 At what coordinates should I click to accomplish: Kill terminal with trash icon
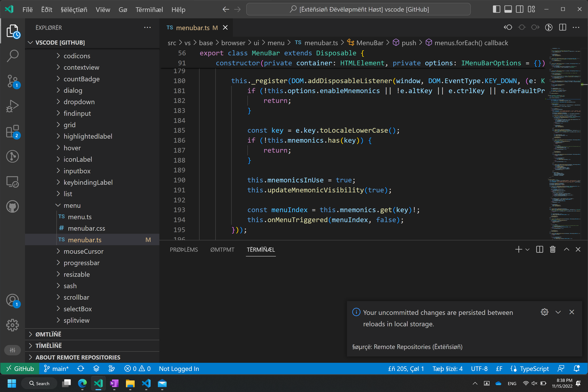click(x=552, y=250)
